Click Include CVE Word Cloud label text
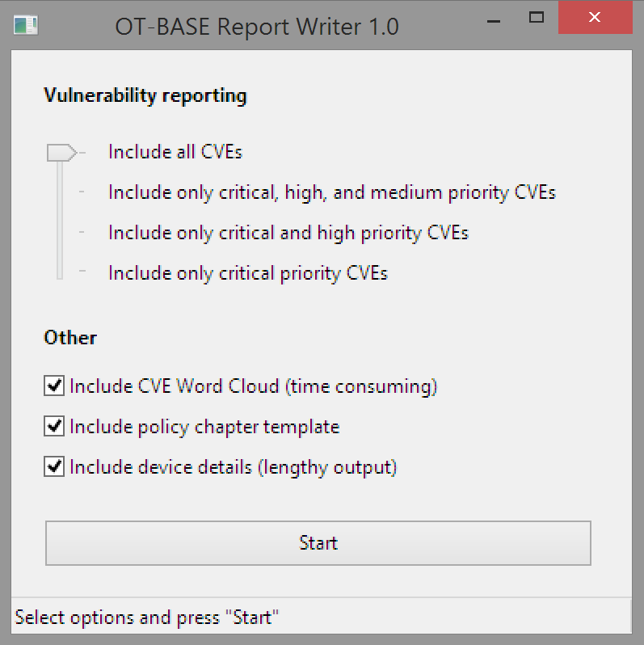The width and height of the screenshot is (644, 645). click(x=254, y=386)
